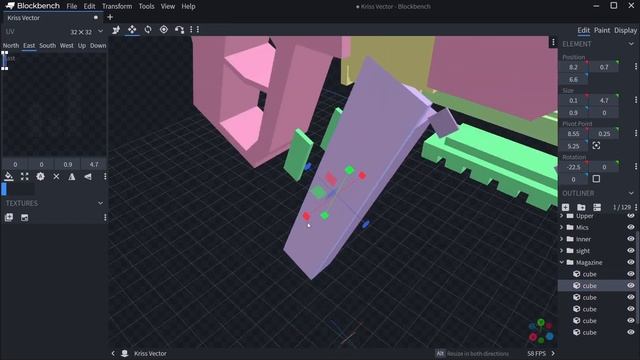Click status bar right arrow

[553, 353]
